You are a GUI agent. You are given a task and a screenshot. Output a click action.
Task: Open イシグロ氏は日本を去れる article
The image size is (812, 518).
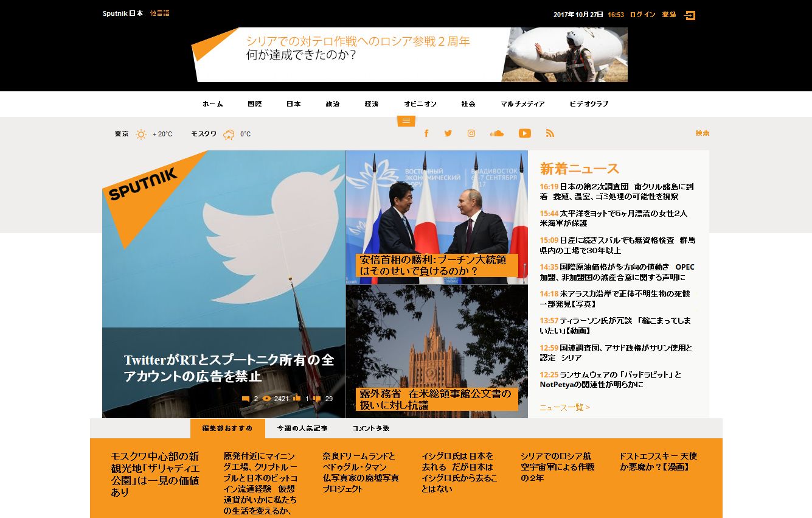[x=459, y=472]
